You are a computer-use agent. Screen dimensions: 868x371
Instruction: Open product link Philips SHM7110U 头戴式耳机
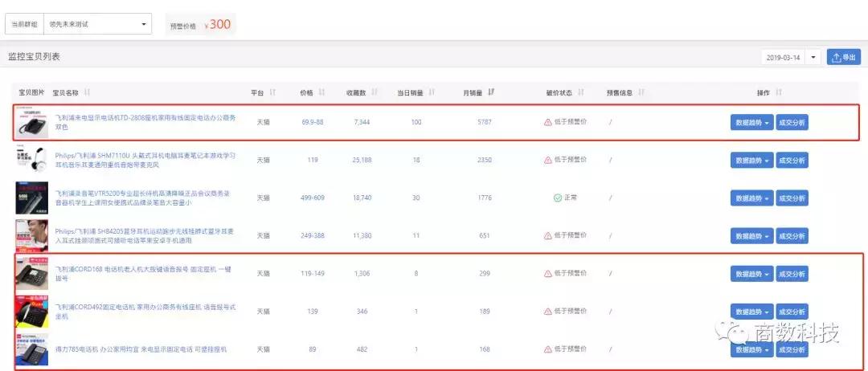pyautogui.click(x=145, y=160)
